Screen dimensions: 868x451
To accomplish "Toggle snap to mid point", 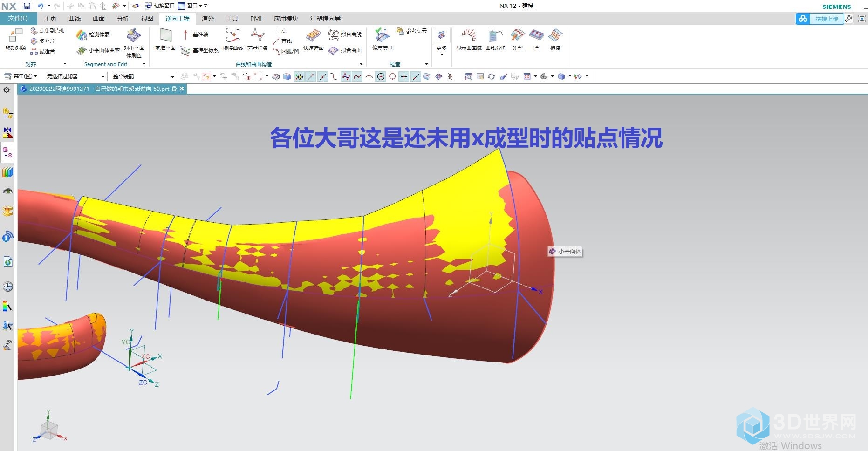I will pyautogui.click(x=322, y=76).
